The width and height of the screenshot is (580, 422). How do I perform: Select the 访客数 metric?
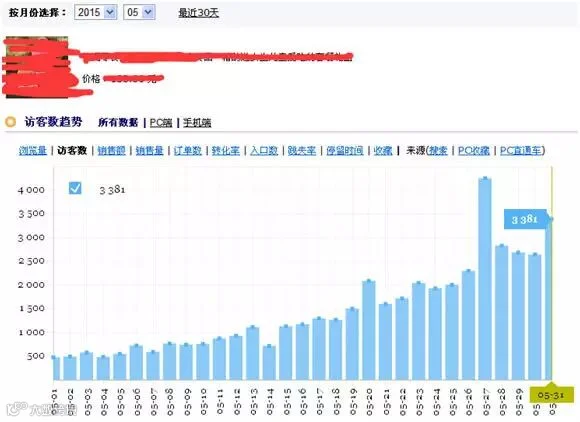pos(72,151)
